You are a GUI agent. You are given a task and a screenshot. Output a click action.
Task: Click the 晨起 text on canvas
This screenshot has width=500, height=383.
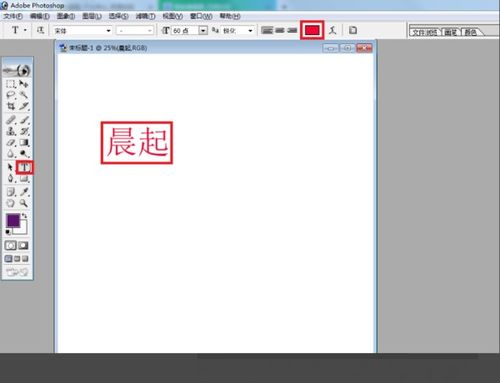[137, 142]
